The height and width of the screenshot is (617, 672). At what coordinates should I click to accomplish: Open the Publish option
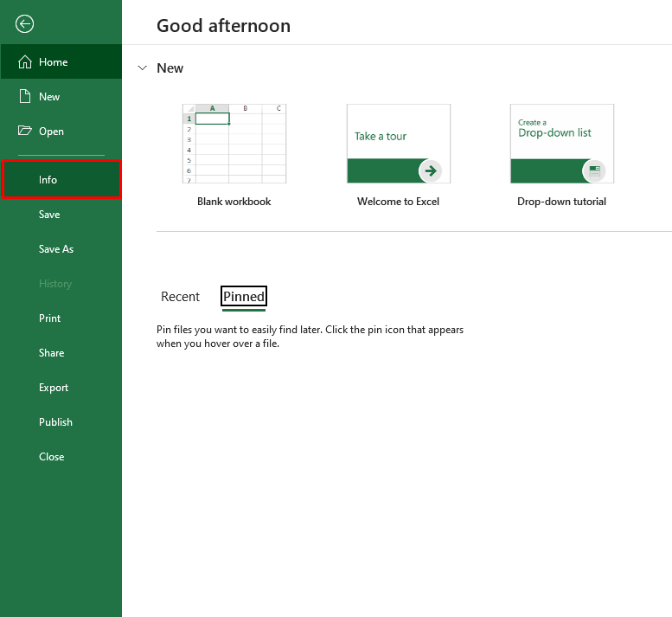(61, 422)
